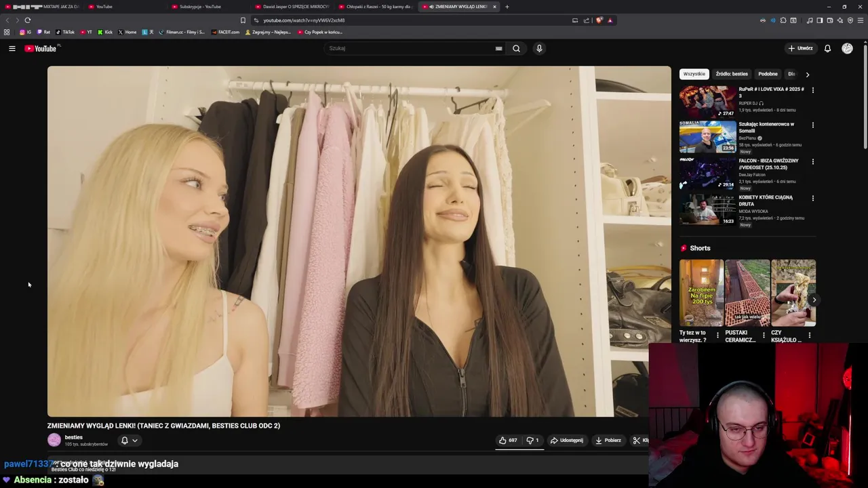Open the 'Zarobiłem na flipie' Short
Screen dimensions: 868x488
coord(701,293)
